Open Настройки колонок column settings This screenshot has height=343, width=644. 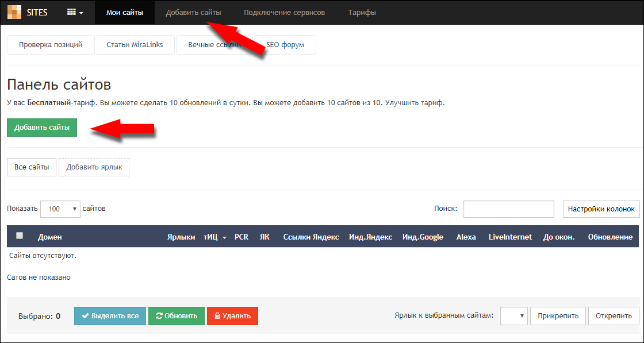coord(601,209)
